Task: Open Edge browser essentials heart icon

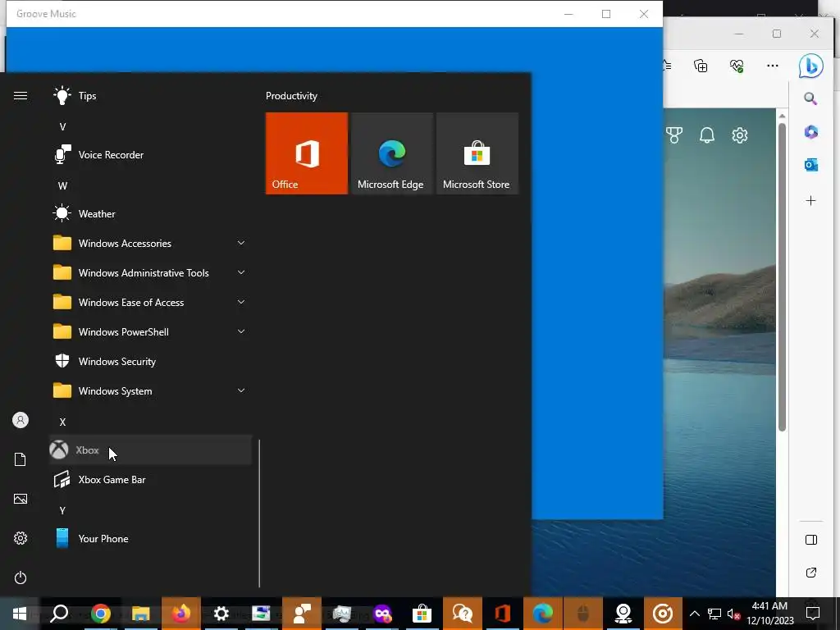Action: click(737, 66)
